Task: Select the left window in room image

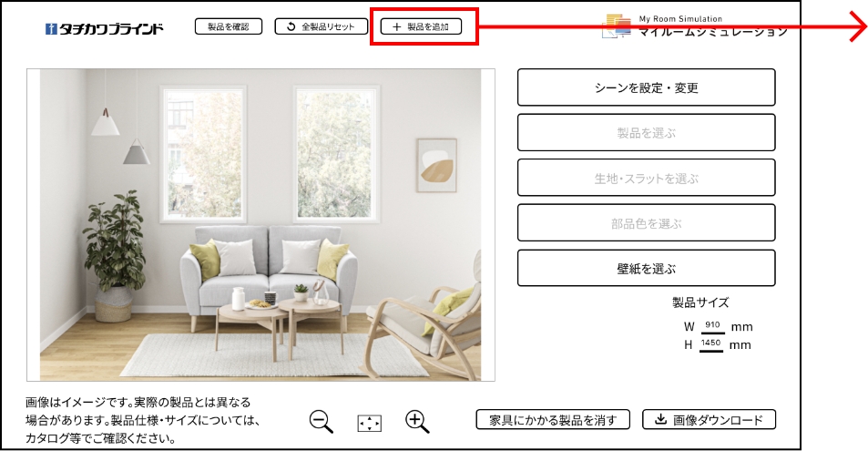Action: (203, 155)
